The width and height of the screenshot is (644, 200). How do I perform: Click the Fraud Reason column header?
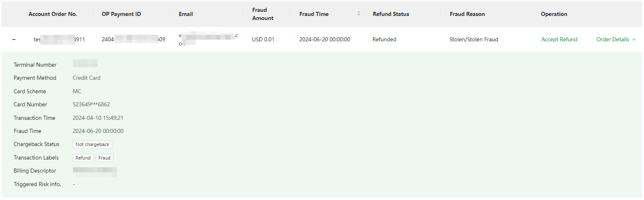point(467,14)
